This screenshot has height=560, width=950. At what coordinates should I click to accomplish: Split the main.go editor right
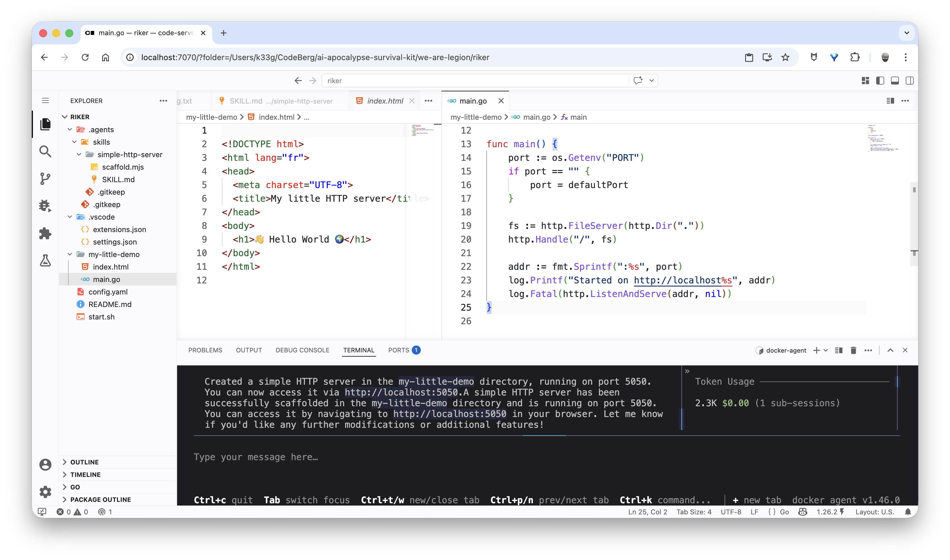pos(890,101)
